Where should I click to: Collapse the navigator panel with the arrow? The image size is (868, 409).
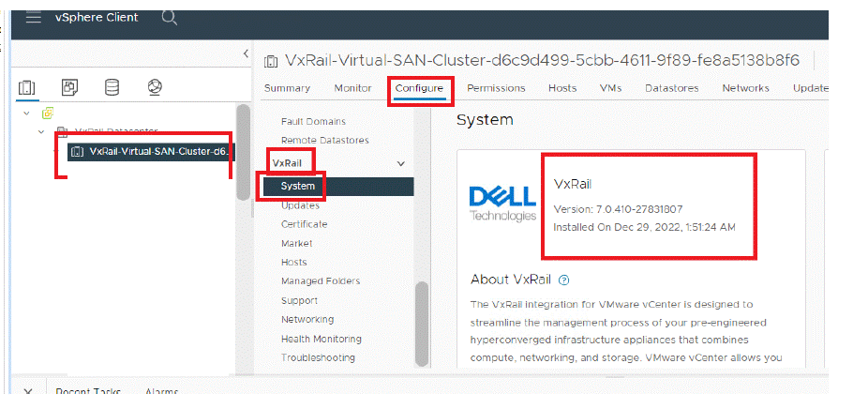[x=246, y=53]
